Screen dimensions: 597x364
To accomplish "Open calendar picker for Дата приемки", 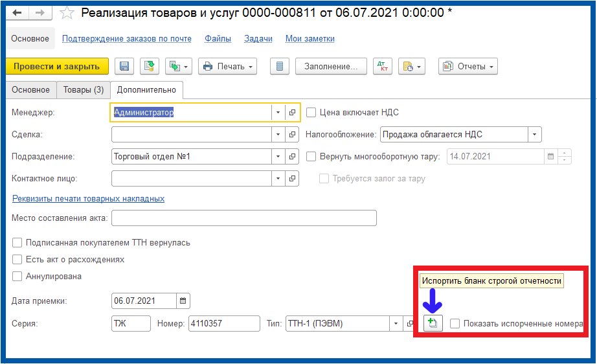I will pyautogui.click(x=183, y=301).
